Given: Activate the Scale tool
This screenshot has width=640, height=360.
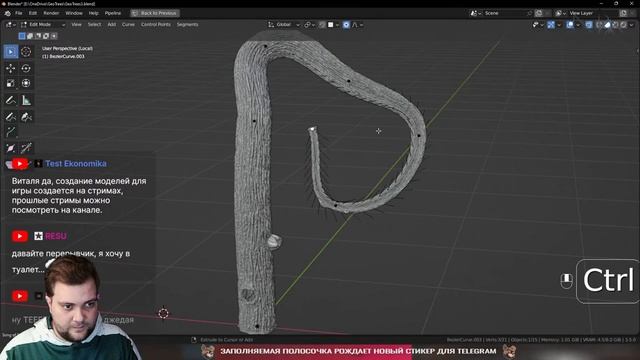Looking at the screenshot, I should pos(11,83).
